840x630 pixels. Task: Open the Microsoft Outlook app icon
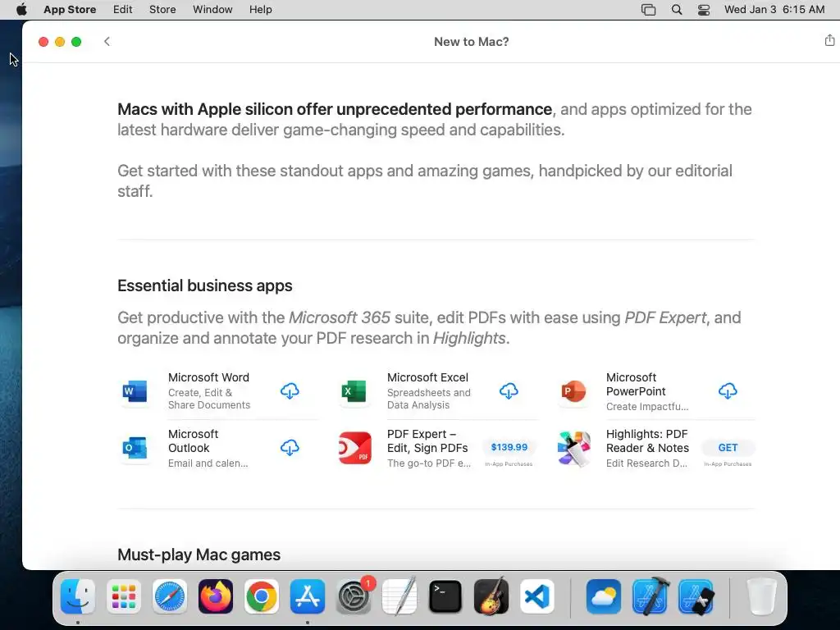click(135, 448)
